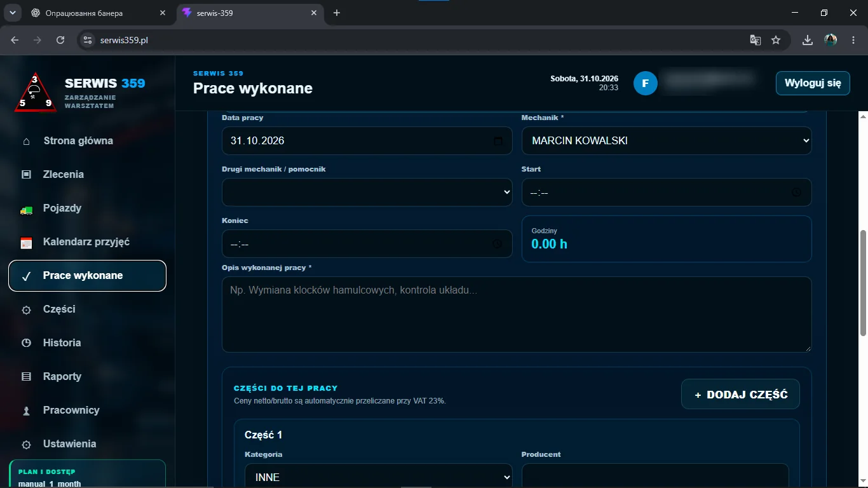
Task: Open the clock picker in the Koniec field
Action: 498,243
